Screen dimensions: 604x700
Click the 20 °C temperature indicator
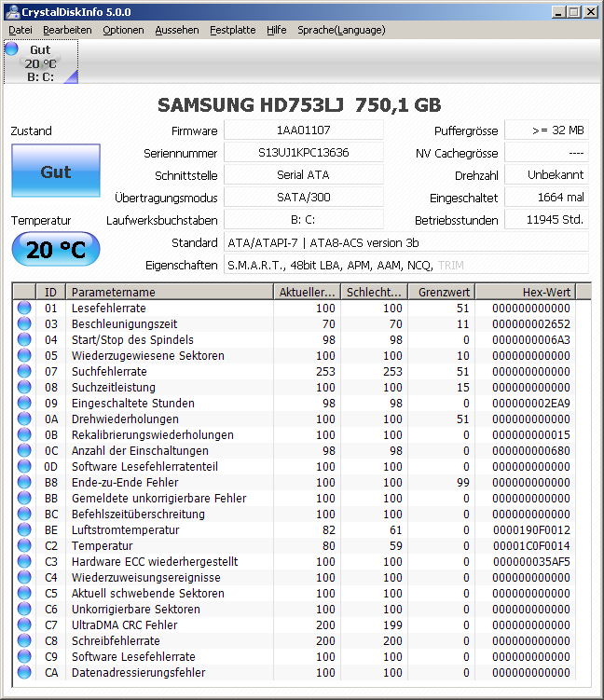[56, 249]
